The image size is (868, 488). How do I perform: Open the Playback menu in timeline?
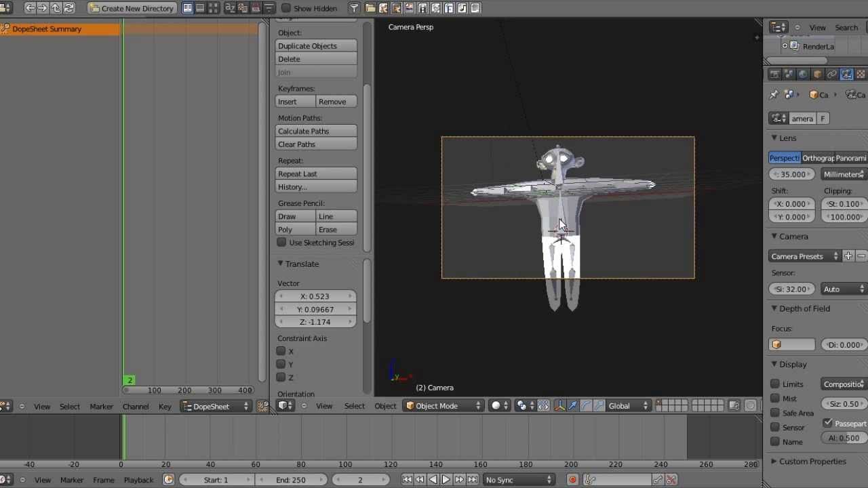(138, 480)
